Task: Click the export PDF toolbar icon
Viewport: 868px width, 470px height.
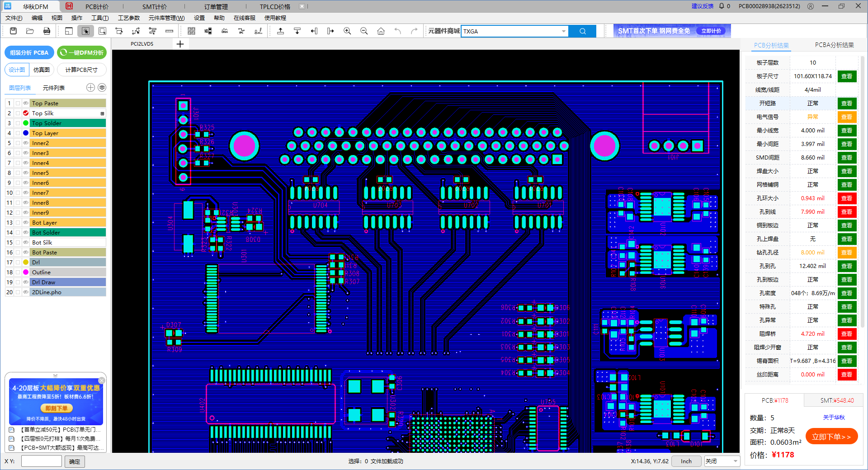Action: pos(47,31)
